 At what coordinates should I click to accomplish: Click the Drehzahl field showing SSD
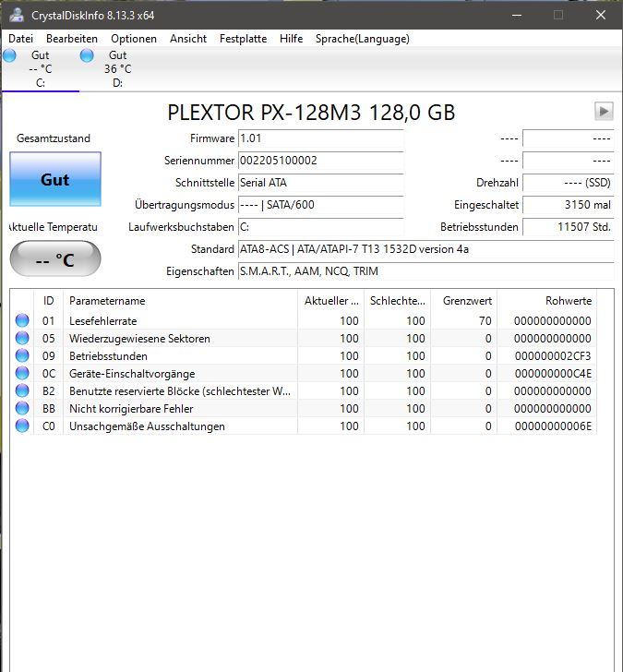tap(569, 183)
